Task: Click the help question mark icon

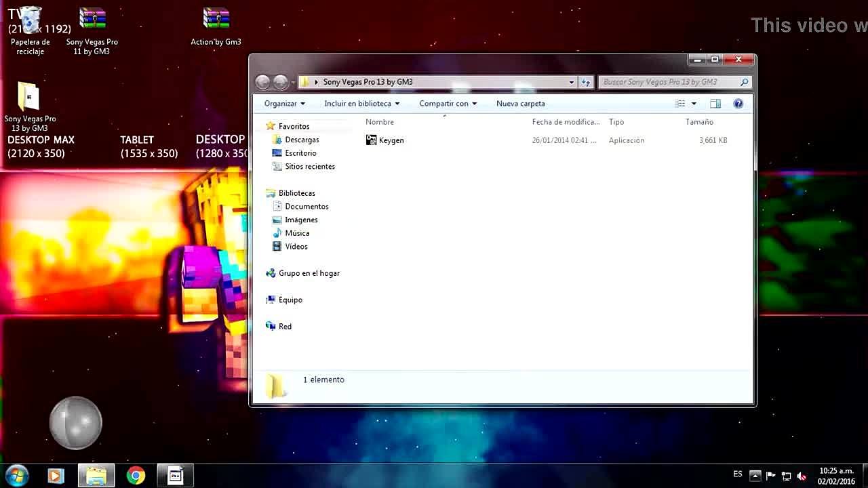Action: (738, 104)
